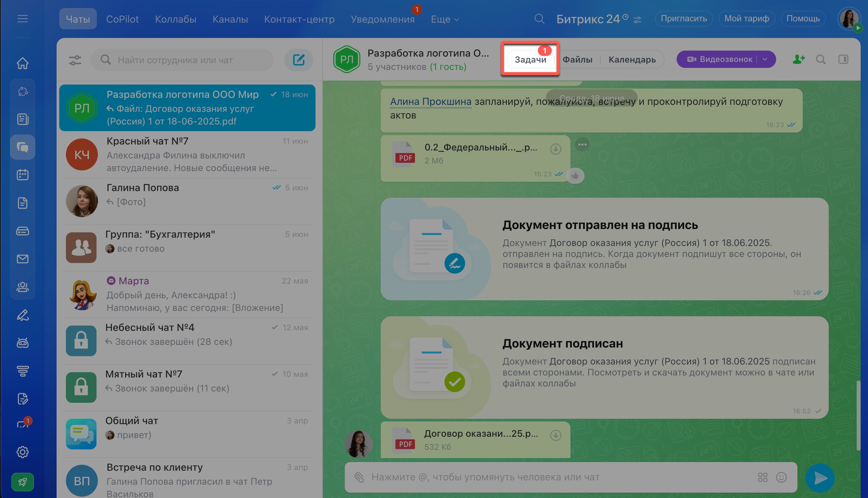
Task: Open the settings gear in the sidebar
Action: point(23,452)
